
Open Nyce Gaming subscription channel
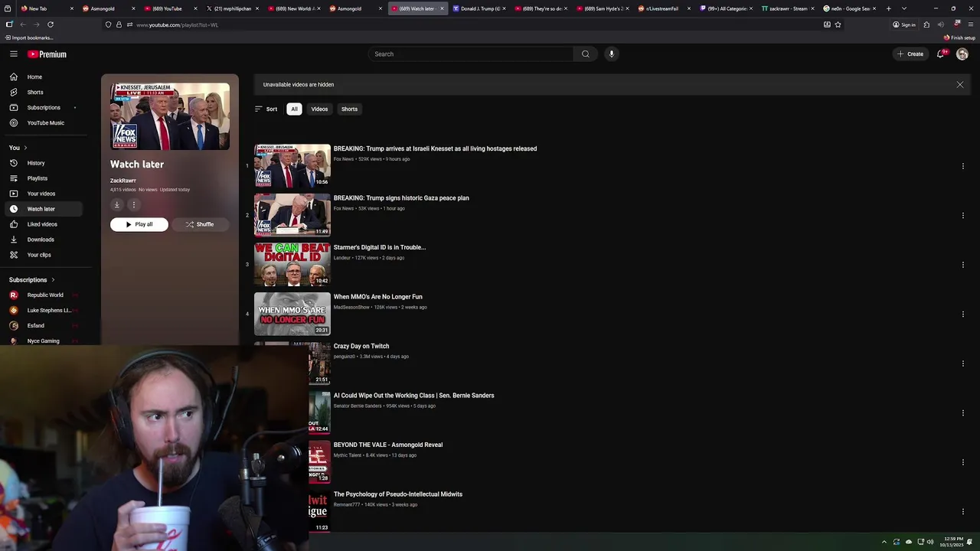coord(43,341)
